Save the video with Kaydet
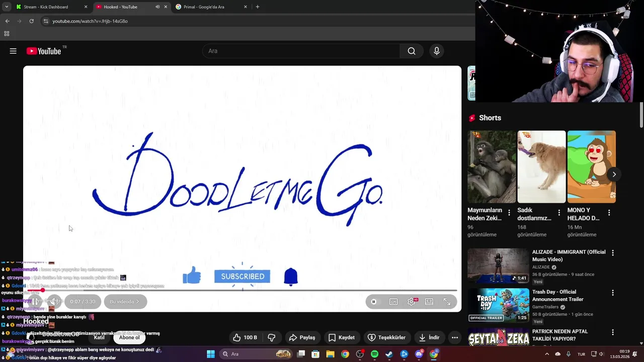The height and width of the screenshot is (362, 644). click(342, 337)
